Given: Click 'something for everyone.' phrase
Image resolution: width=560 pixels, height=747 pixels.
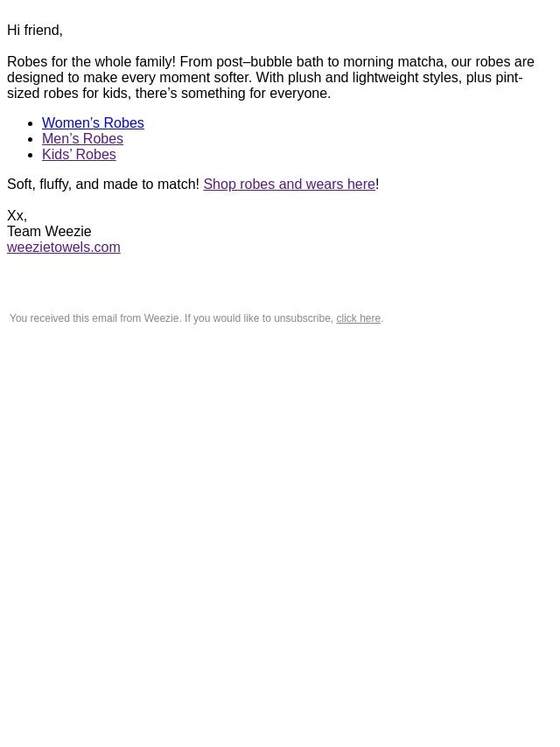Looking at the screenshot, I should pyautogui.click(x=255, y=94).
